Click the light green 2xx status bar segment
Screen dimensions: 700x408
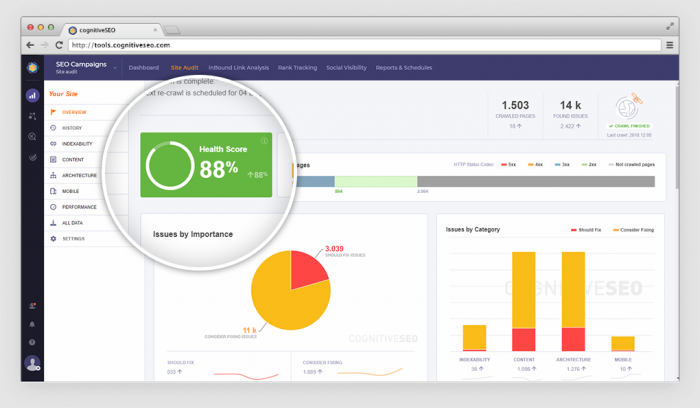[x=376, y=181]
